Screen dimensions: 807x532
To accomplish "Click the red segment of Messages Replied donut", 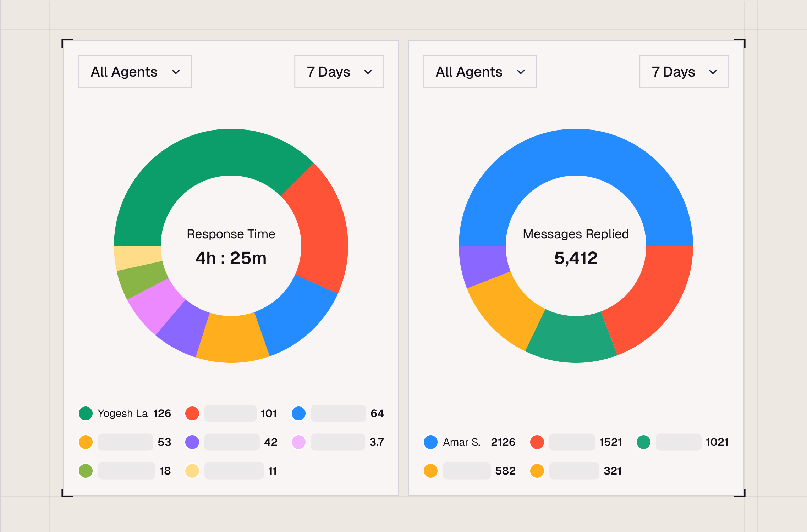I will pyautogui.click(x=653, y=298).
